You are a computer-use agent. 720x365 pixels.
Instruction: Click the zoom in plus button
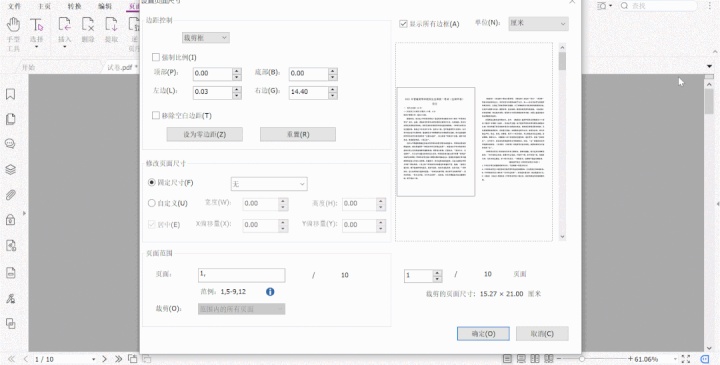[x=630, y=359]
